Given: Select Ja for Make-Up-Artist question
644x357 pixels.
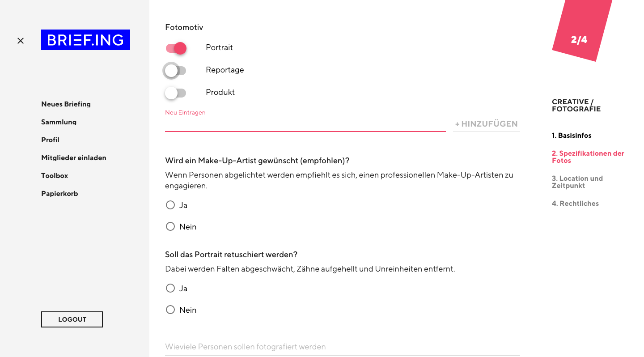Looking at the screenshot, I should tap(170, 205).
